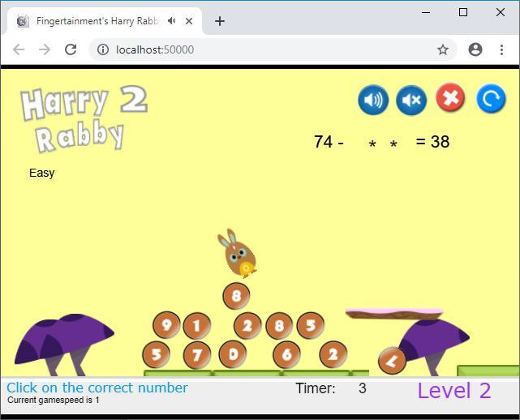Viewport: 520px width, 420px height.
Task: Bookmark this page with the star icon
Action: 443,49
